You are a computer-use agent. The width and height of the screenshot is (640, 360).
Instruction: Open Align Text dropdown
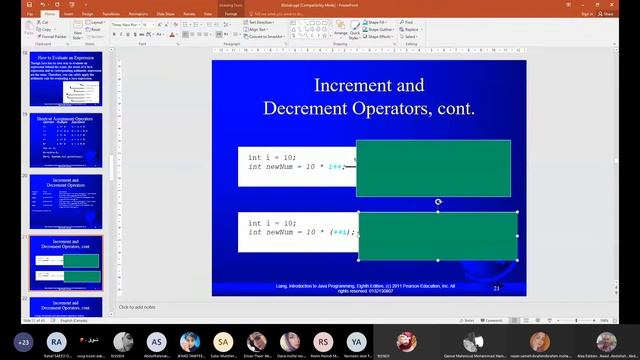point(256,29)
